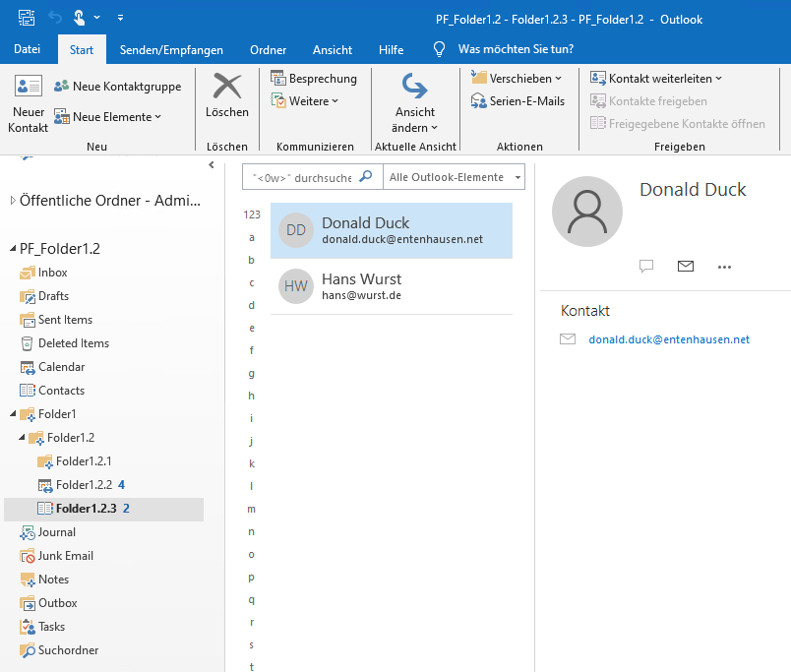Switch to the Senden/Empfangen tab
791x672 pixels.
171,49
